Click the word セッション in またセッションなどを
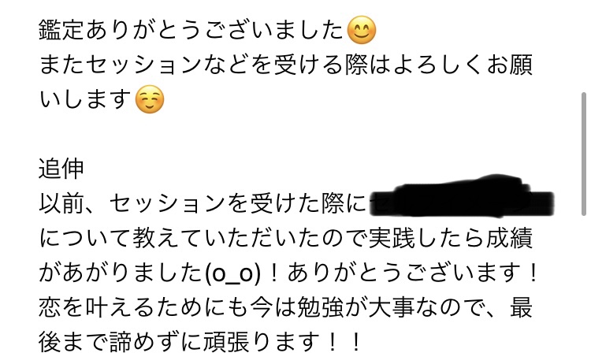The image size is (591, 364). 143,65
